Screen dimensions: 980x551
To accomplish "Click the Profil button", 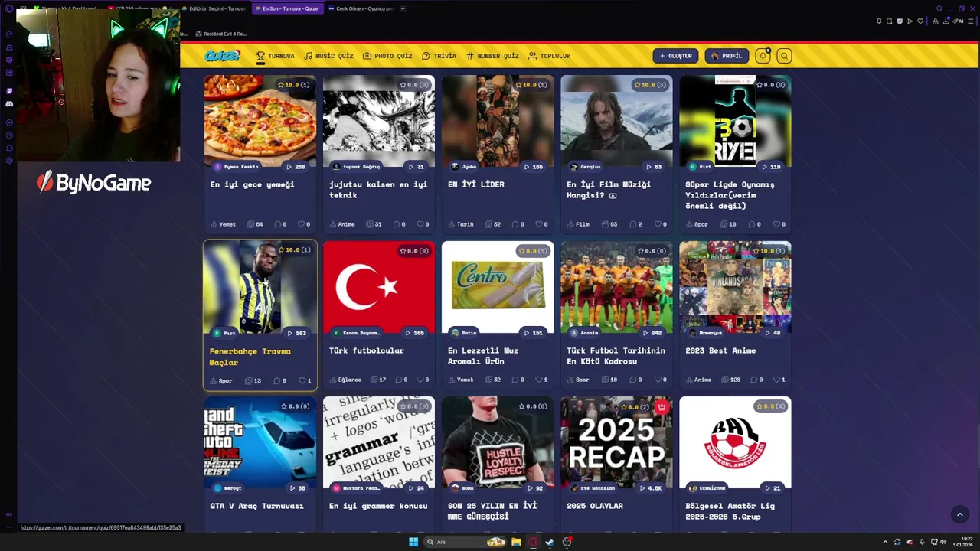I will point(727,56).
